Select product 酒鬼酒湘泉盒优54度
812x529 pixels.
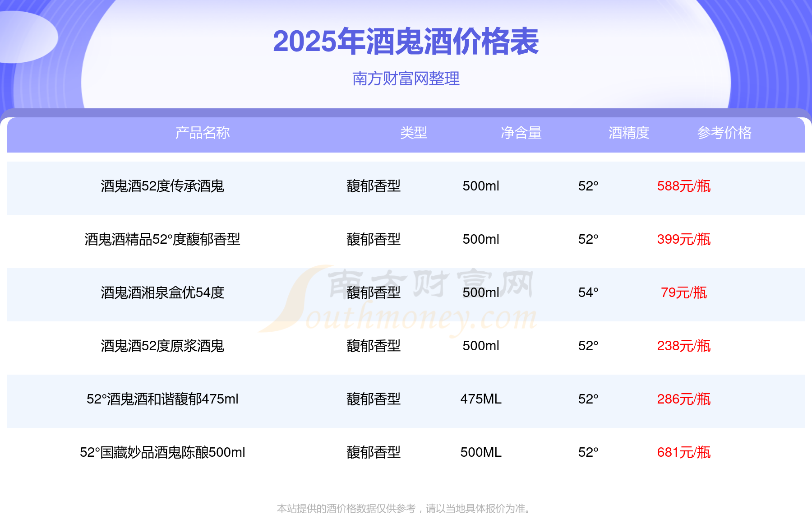tap(162, 292)
